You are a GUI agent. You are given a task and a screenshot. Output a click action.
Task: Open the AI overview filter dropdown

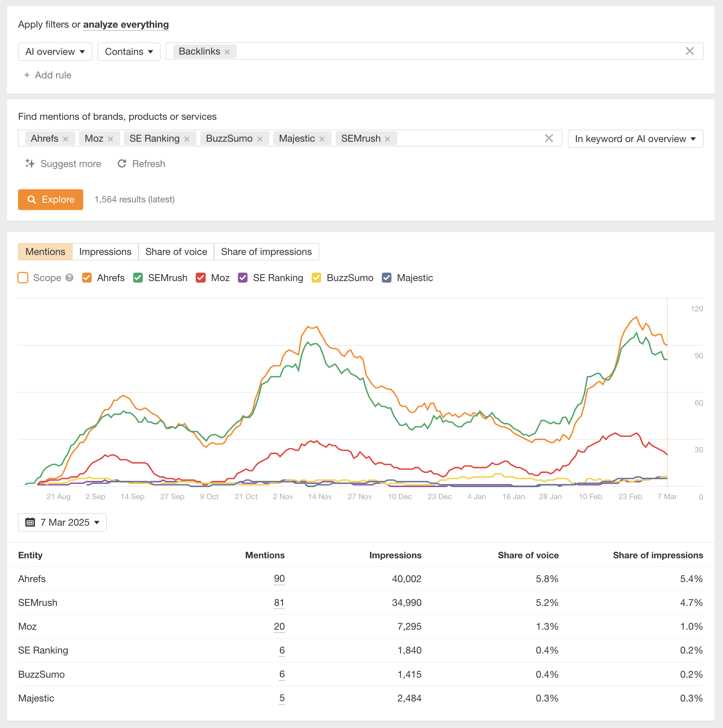(55, 51)
